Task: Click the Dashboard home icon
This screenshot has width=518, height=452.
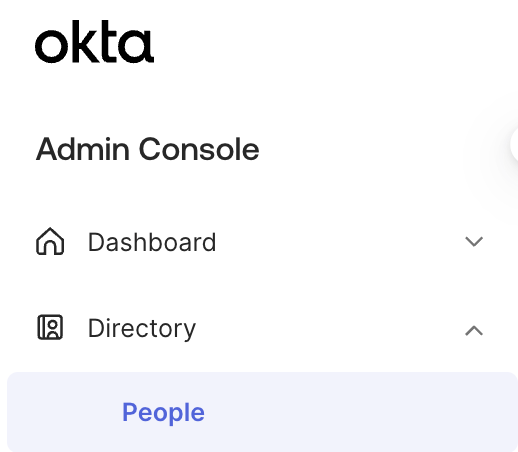Action: click(50, 241)
